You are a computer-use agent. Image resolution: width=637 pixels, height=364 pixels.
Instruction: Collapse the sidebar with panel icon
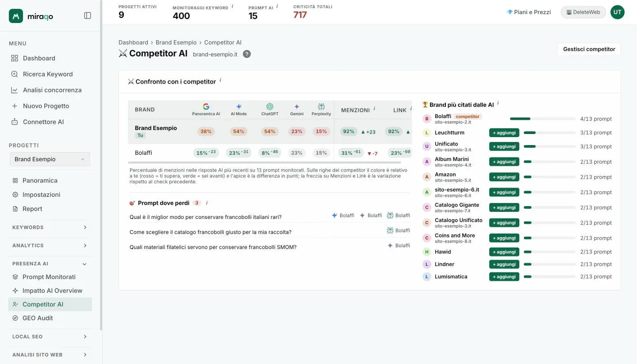click(x=88, y=15)
